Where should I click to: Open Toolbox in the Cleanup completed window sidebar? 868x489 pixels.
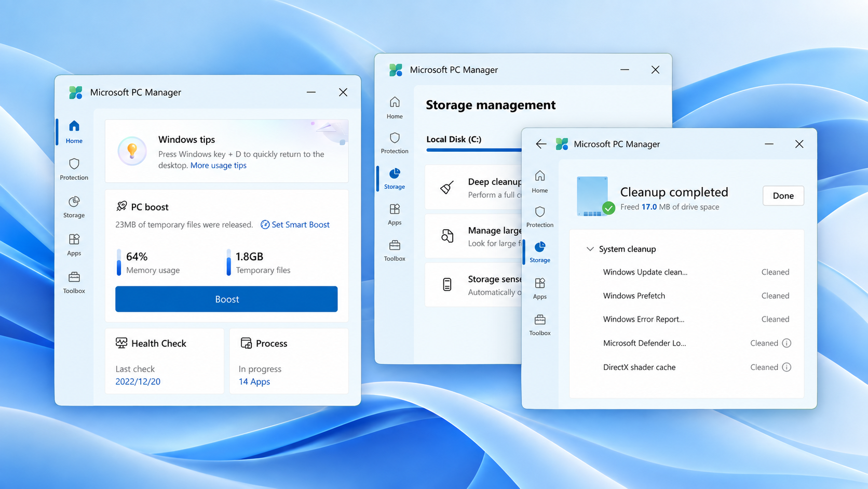(540, 325)
